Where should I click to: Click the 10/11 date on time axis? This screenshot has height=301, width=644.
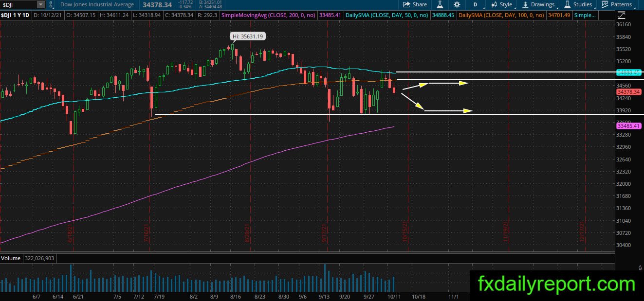pos(395,296)
